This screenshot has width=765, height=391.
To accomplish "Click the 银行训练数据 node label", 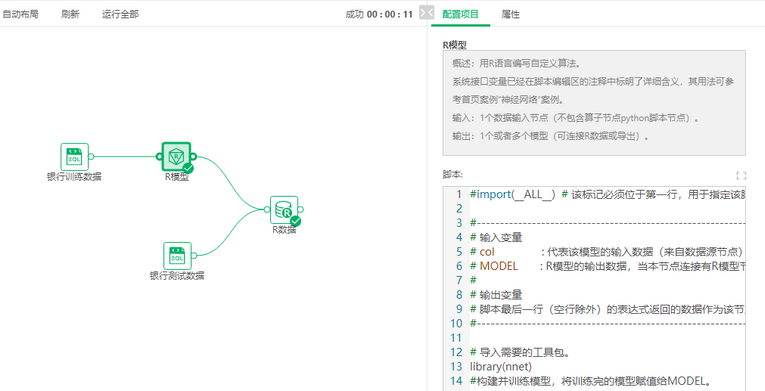I will [75, 177].
